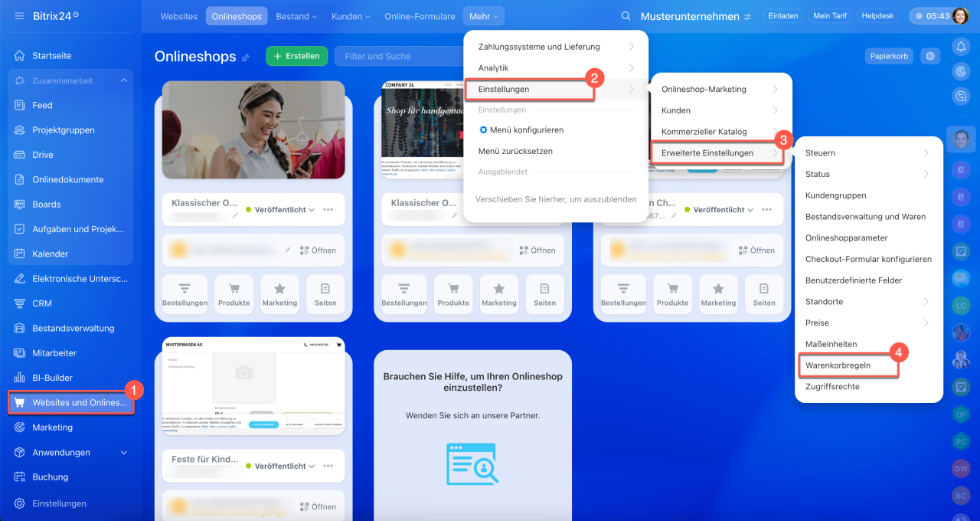Open the Bestand dropdown in top navigation
This screenshot has height=521, width=980.
[x=296, y=16]
